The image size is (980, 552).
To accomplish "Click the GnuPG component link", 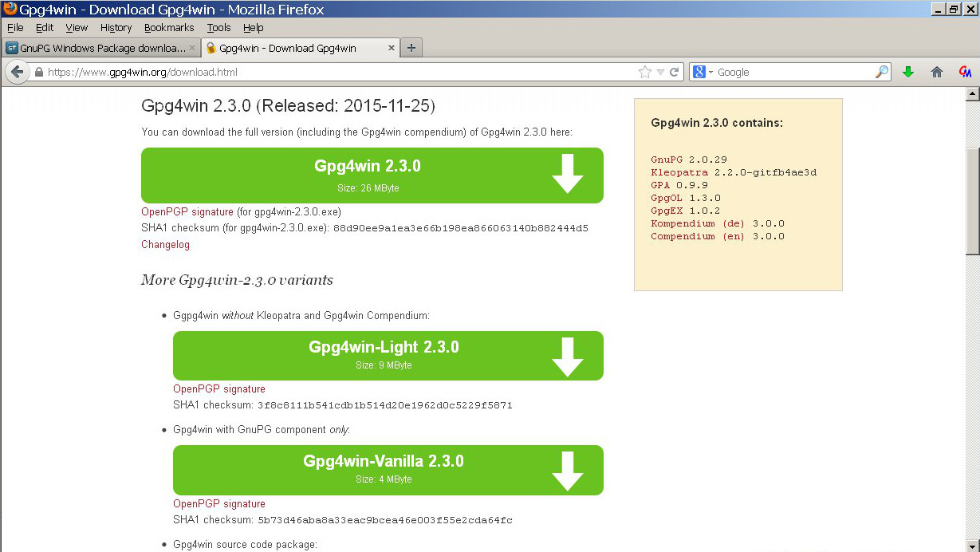I will [x=667, y=160].
